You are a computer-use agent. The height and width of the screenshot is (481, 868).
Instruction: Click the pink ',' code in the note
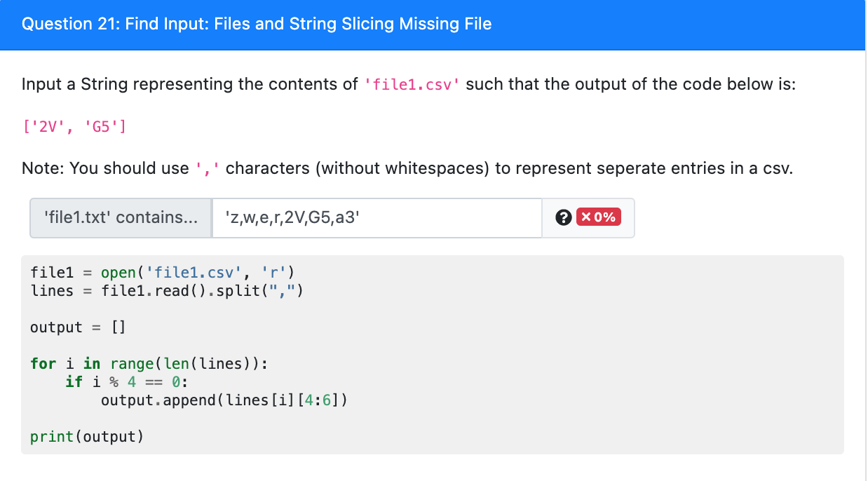[208, 169]
